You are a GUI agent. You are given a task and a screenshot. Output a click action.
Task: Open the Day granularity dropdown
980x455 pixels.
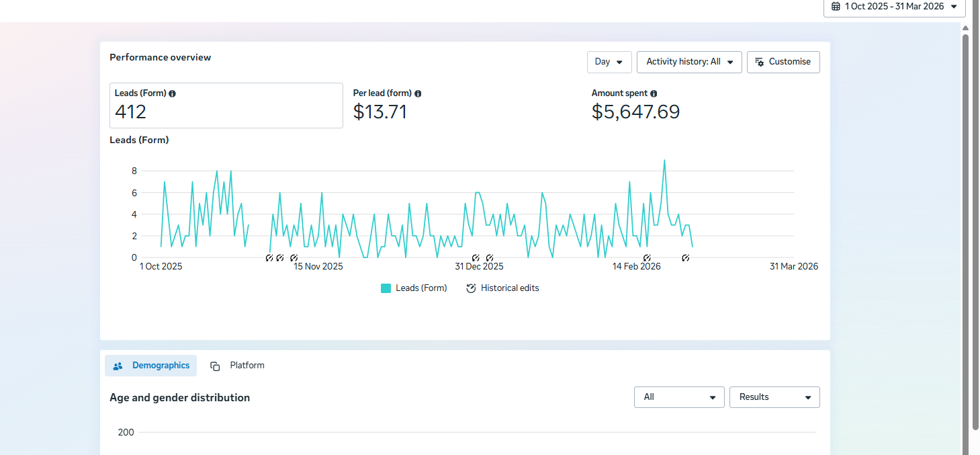point(609,62)
